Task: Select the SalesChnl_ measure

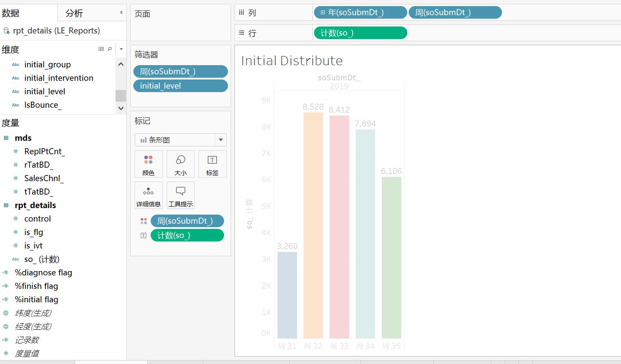Action: 44,179
